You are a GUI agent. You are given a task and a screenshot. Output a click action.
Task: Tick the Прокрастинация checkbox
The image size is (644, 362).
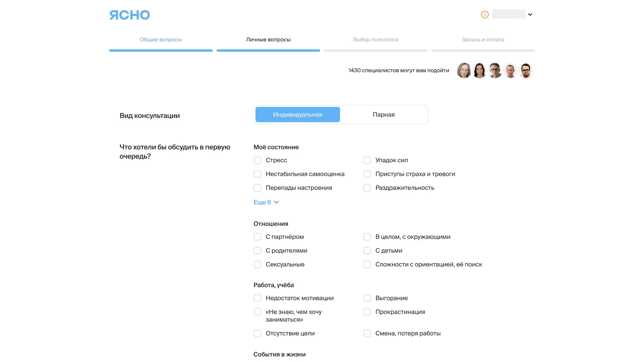coord(367,312)
